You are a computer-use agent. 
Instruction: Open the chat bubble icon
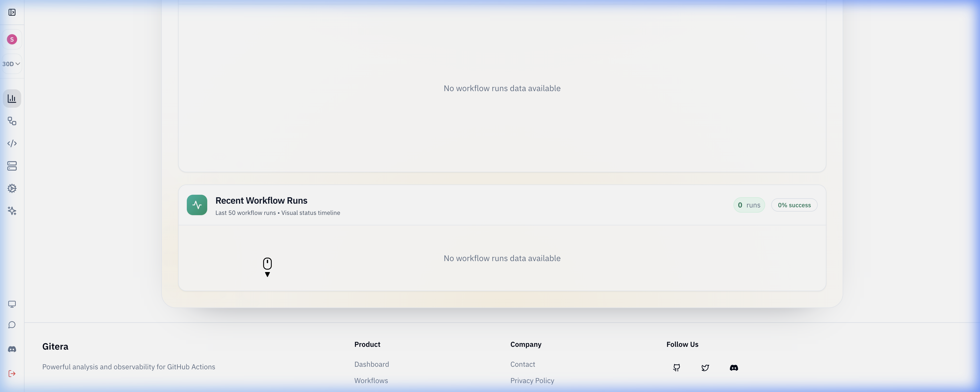pyautogui.click(x=12, y=325)
